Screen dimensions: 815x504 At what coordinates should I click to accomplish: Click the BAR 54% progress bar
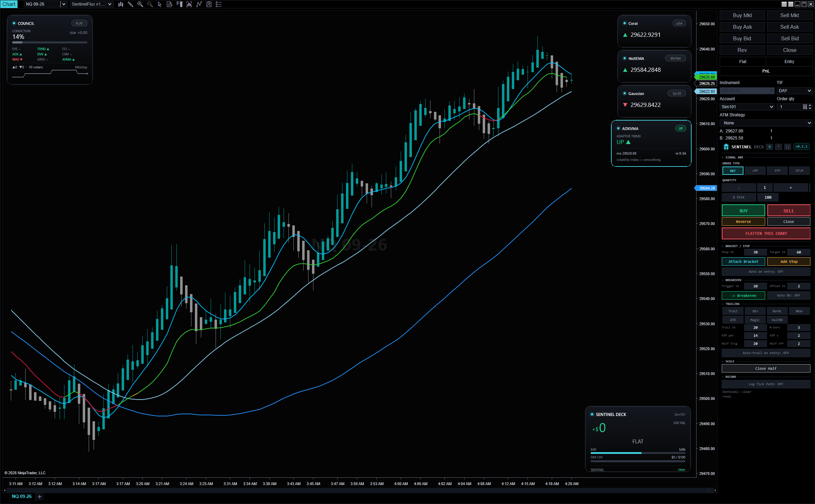pyautogui.click(x=638, y=453)
